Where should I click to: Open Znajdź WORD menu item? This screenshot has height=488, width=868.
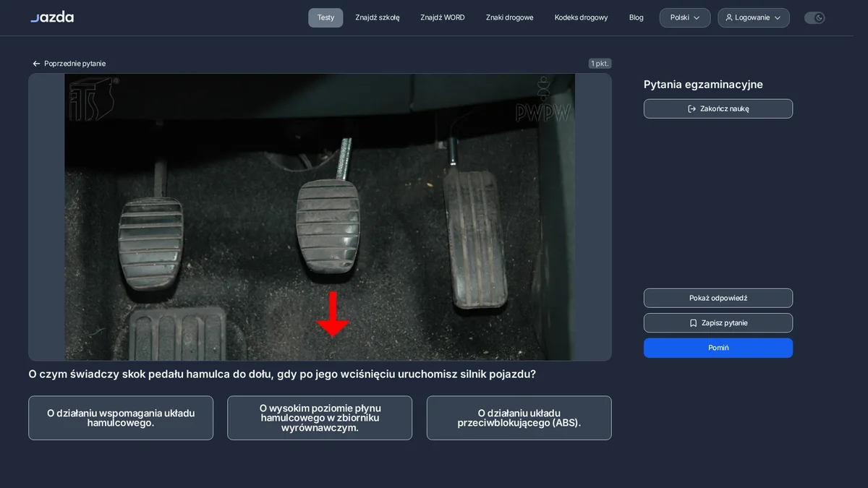443,17
